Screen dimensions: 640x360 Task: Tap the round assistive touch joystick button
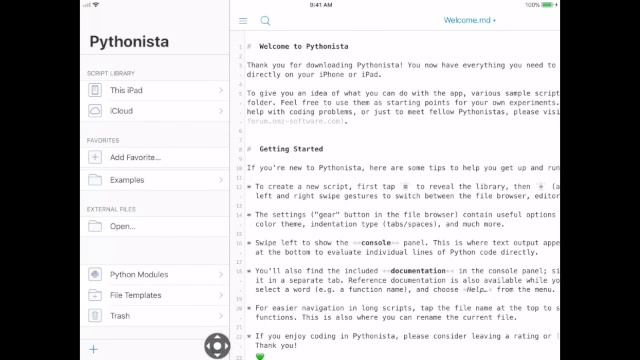(x=217, y=346)
